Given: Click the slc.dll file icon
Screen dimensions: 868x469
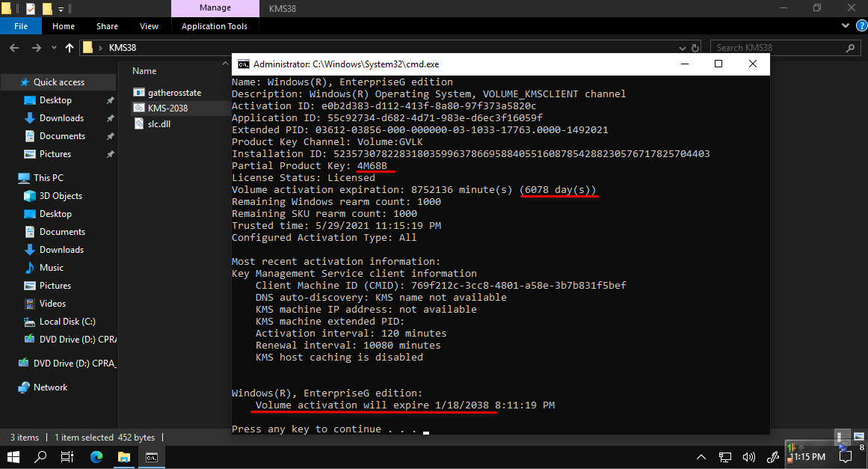Looking at the screenshot, I should [x=139, y=124].
